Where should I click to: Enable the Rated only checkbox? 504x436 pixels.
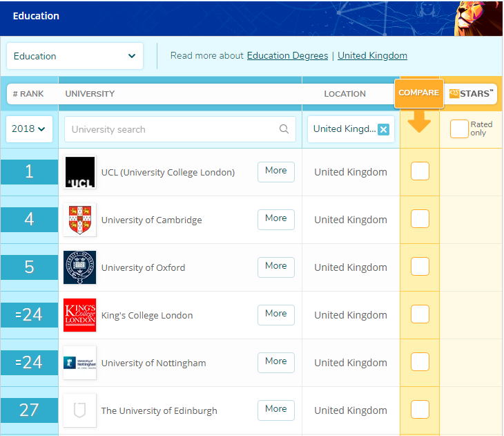(x=459, y=129)
